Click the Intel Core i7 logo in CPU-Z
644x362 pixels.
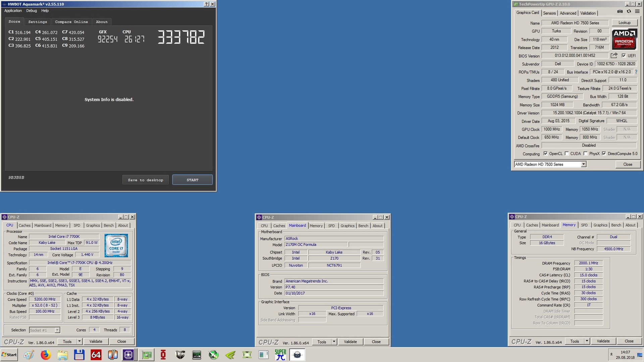click(x=116, y=245)
